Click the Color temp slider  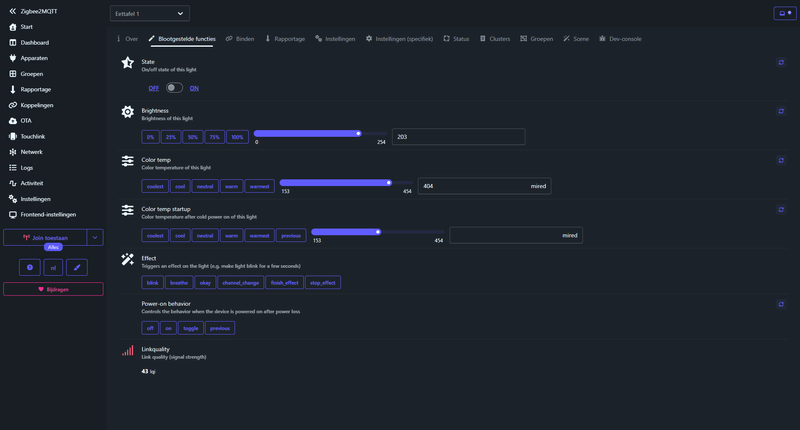346,183
